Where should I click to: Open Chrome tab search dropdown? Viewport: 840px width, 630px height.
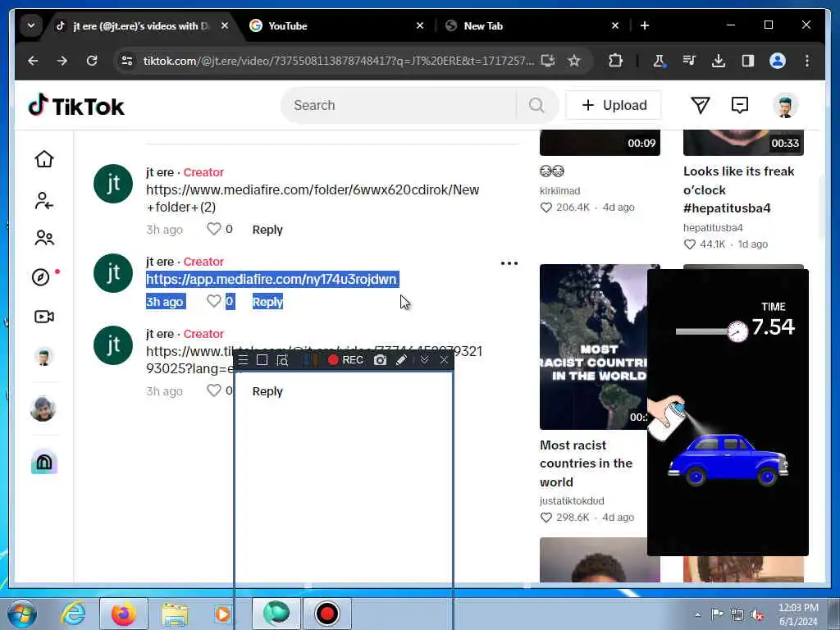31,25
